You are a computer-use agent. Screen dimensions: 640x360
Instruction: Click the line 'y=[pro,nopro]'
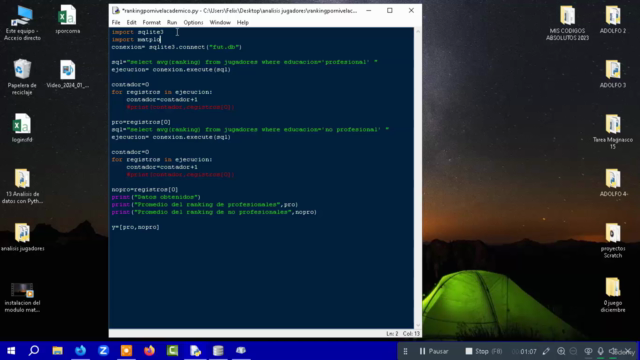pos(136,227)
